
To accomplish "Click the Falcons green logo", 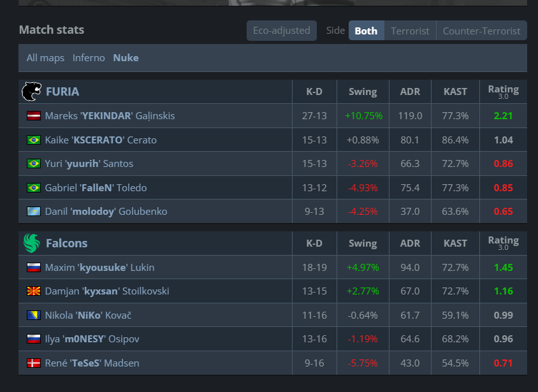I will click(32, 243).
